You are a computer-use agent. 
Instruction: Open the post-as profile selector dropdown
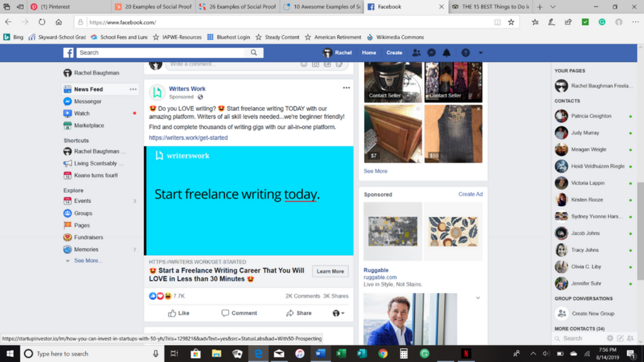click(x=338, y=313)
